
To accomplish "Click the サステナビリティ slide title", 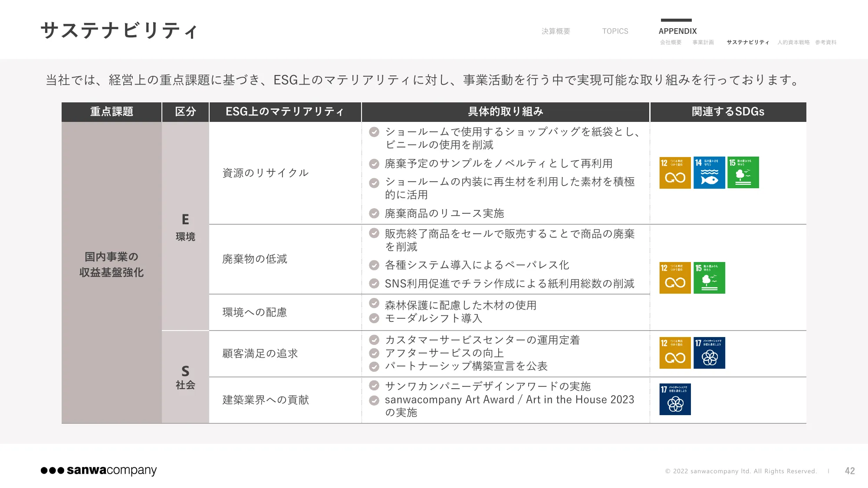I will [x=120, y=30].
